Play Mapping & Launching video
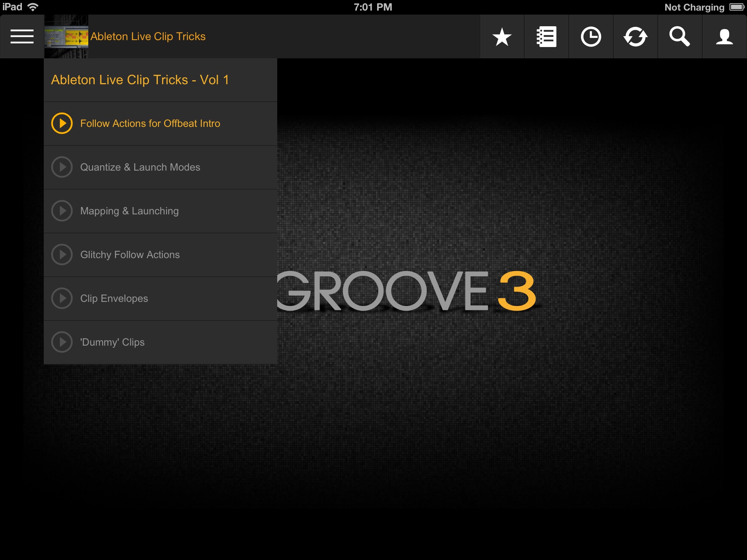The height and width of the screenshot is (560, 747). [62, 211]
